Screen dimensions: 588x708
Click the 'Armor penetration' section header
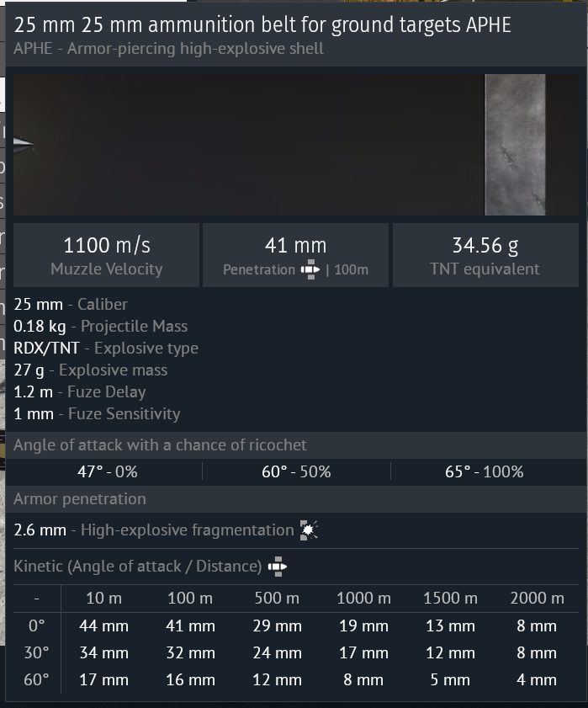click(80, 498)
